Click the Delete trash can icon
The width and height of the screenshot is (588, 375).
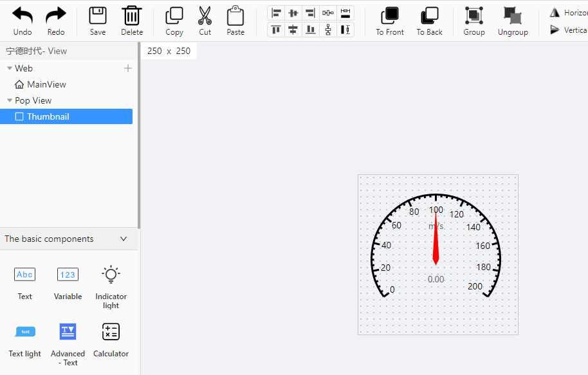pos(132,15)
